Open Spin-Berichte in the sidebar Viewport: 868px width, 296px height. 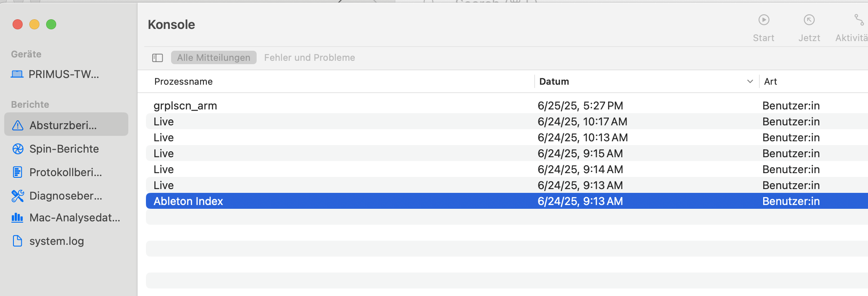[64, 149]
